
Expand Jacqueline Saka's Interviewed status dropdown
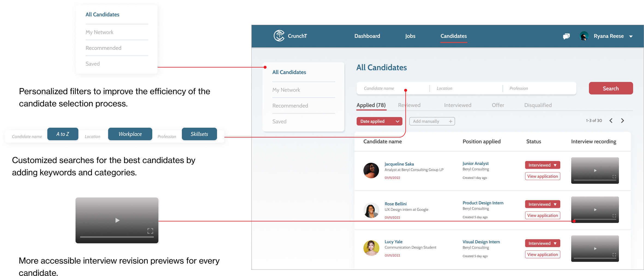coord(555,165)
